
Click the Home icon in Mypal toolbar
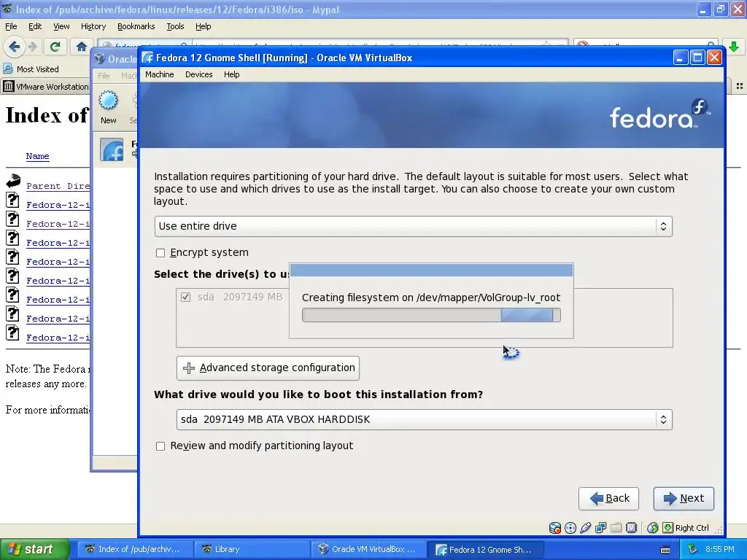[82, 47]
